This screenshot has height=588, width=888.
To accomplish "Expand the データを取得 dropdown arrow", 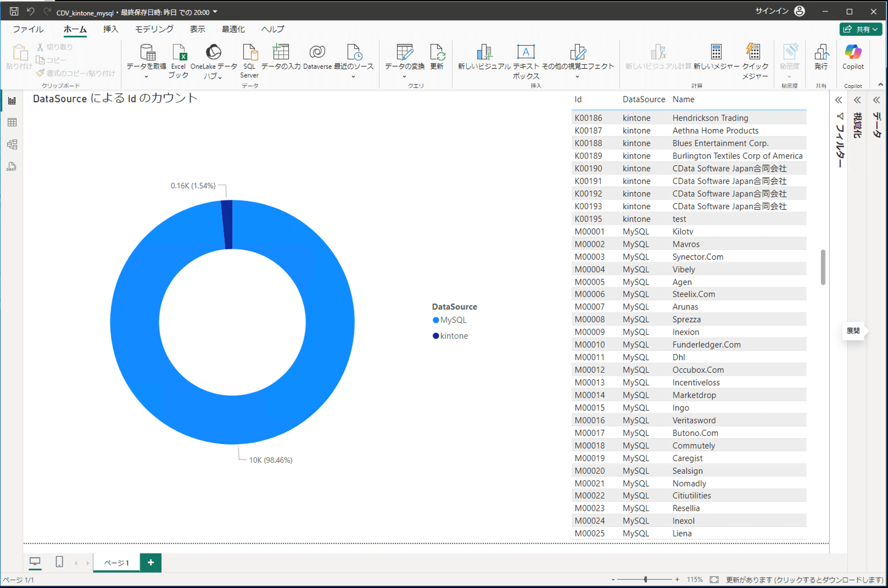I will [x=147, y=77].
